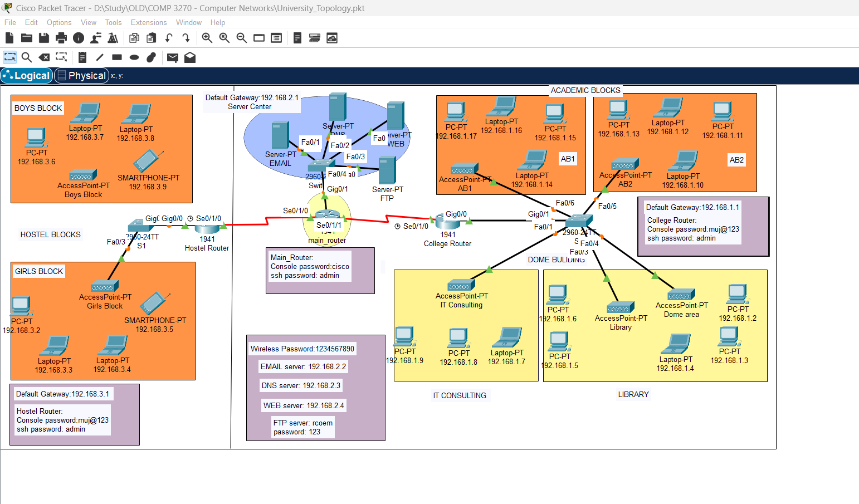This screenshot has width=859, height=504.
Task: Click the AccessPoint-PT Boys Block device
Action: click(84, 175)
